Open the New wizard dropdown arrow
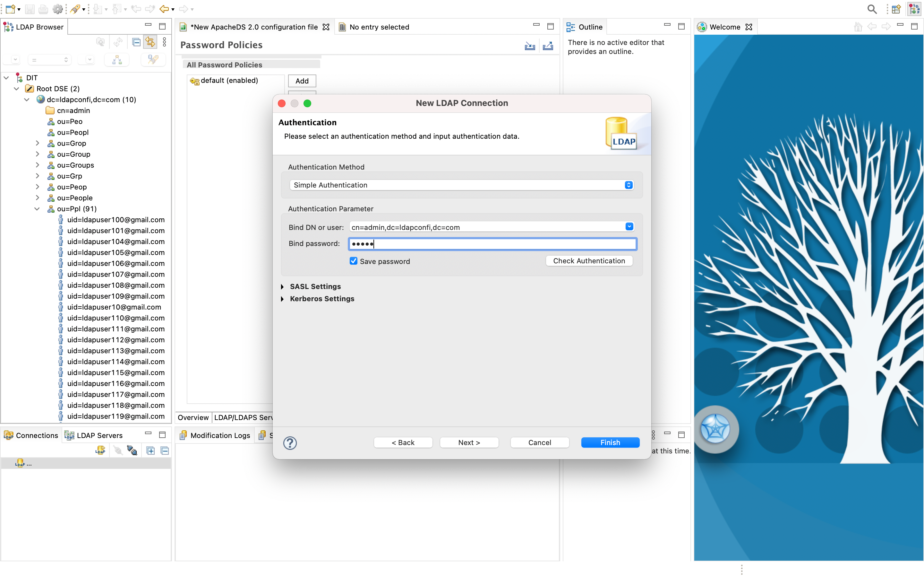The image size is (924, 578). click(19, 9)
